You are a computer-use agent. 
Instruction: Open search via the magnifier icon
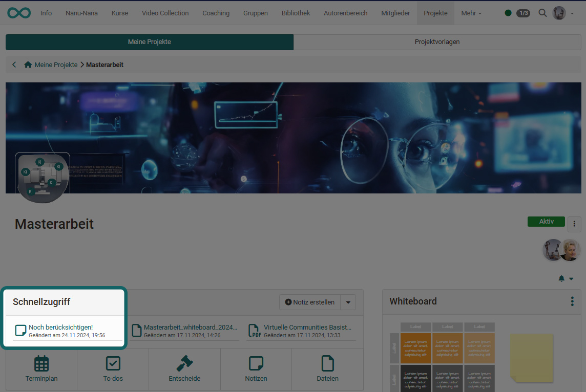tap(542, 13)
